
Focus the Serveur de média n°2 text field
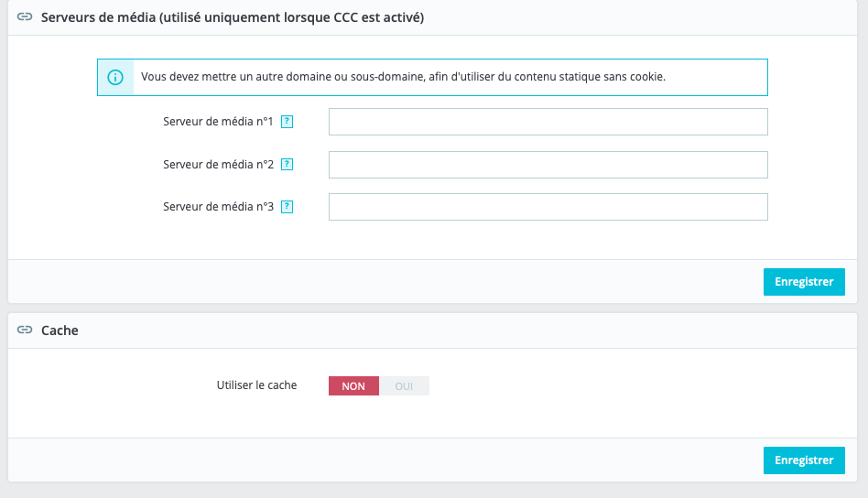548,165
